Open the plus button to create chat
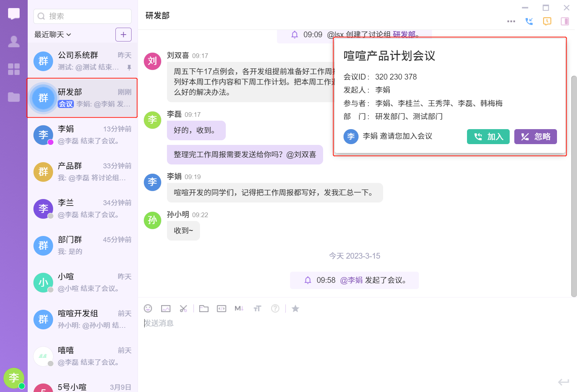 coord(123,35)
